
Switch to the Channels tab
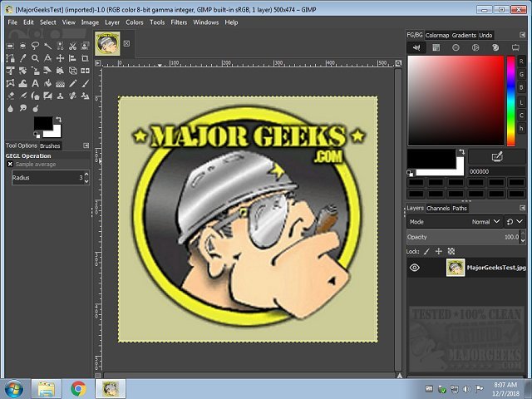(x=438, y=208)
